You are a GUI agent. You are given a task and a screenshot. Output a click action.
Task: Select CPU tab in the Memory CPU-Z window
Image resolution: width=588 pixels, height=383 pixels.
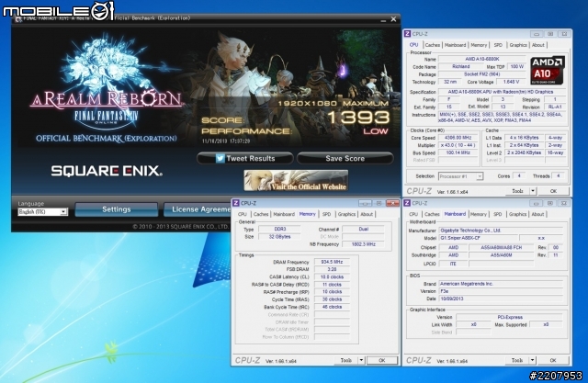[243, 214]
